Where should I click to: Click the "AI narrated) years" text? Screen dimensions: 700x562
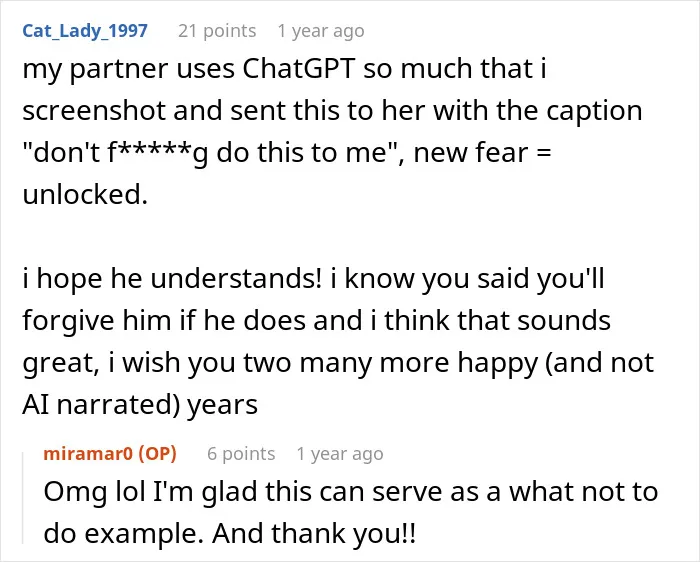pos(140,405)
